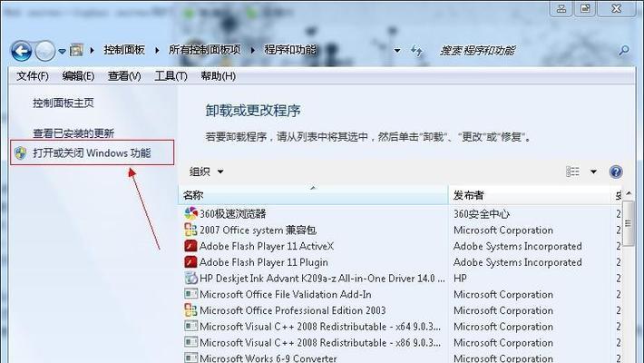Image resolution: width=644 pixels, height=363 pixels.
Task: Maximize the 程序和功能 window
Action: click(x=585, y=8)
